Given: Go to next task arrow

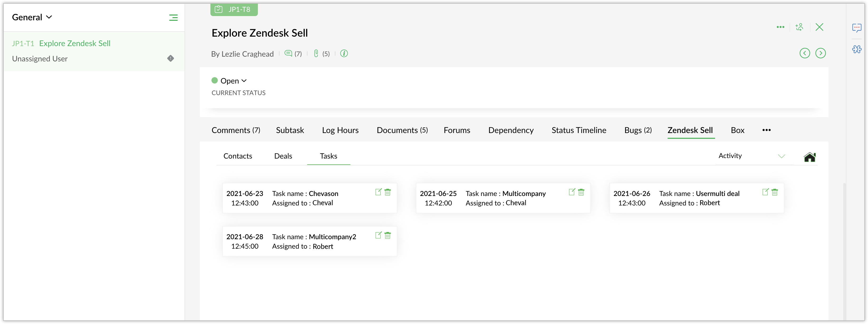Looking at the screenshot, I should [x=821, y=53].
